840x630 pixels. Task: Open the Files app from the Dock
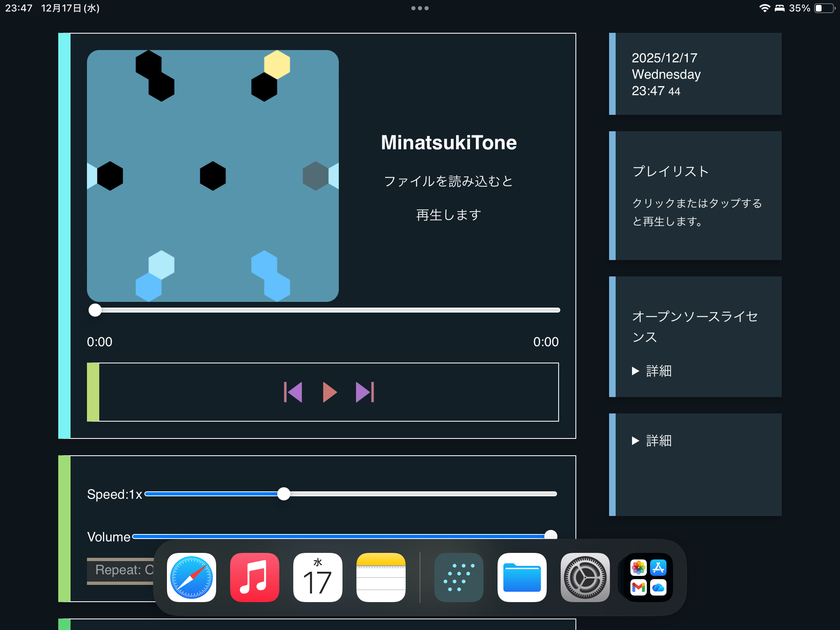click(522, 577)
